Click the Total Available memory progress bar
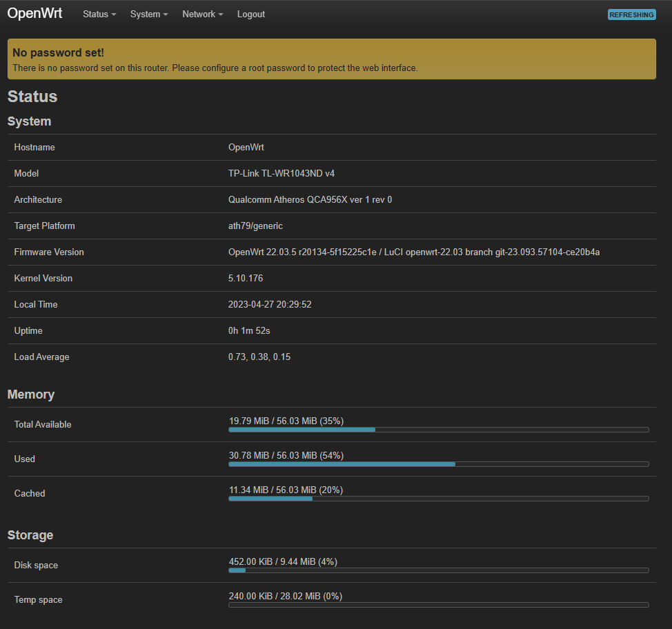This screenshot has height=629, width=672. (438, 430)
